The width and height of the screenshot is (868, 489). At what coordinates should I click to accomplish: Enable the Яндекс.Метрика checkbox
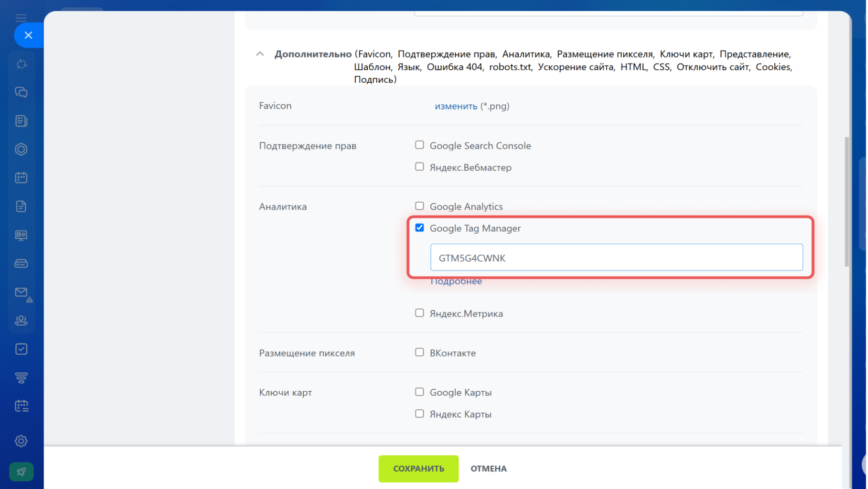(420, 313)
